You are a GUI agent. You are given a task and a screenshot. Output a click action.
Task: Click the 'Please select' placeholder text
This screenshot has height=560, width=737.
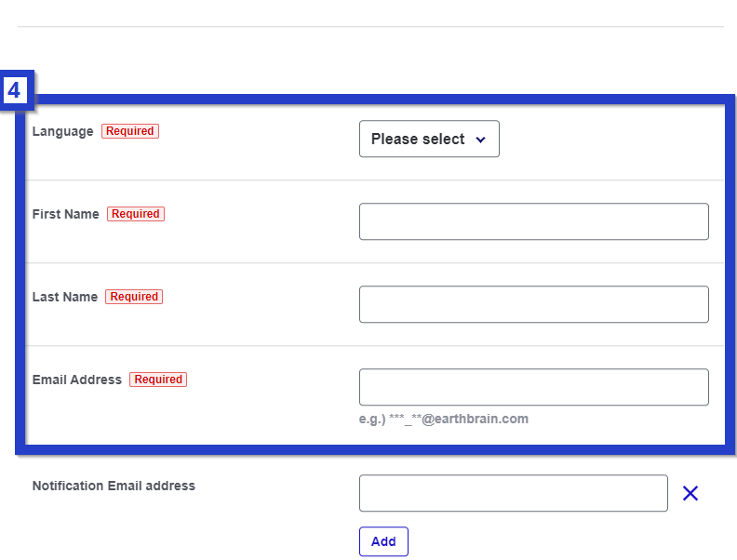[418, 140]
